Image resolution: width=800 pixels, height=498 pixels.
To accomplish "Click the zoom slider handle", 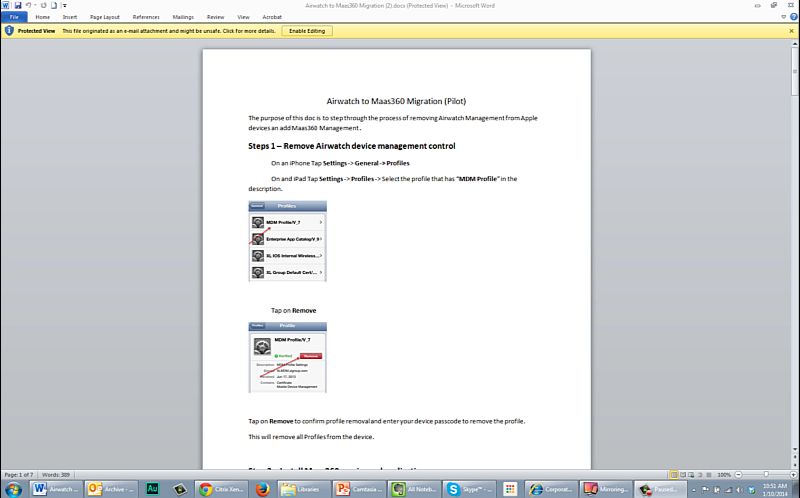I will coord(766,475).
